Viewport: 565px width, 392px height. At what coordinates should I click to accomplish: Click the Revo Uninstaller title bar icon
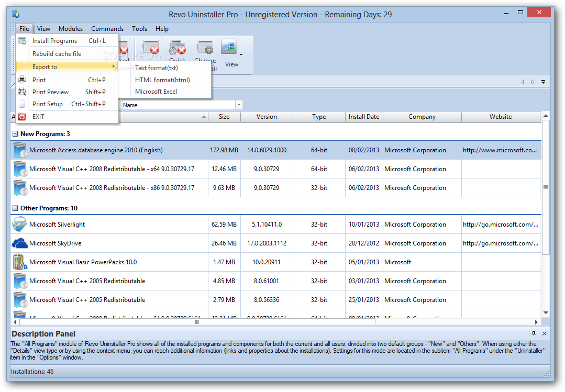point(16,14)
